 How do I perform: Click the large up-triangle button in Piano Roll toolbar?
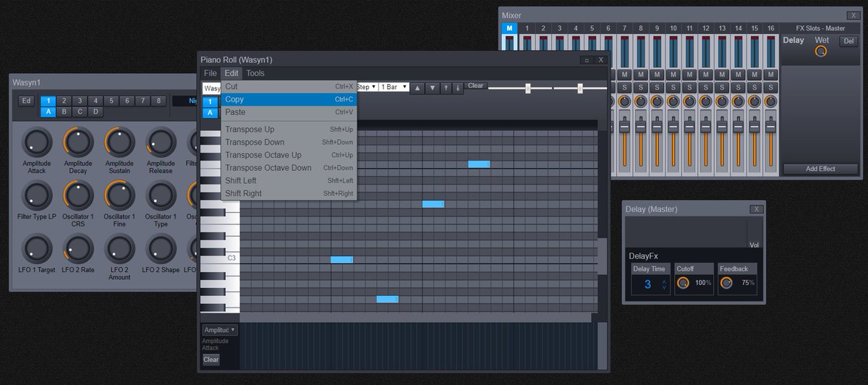[418, 88]
